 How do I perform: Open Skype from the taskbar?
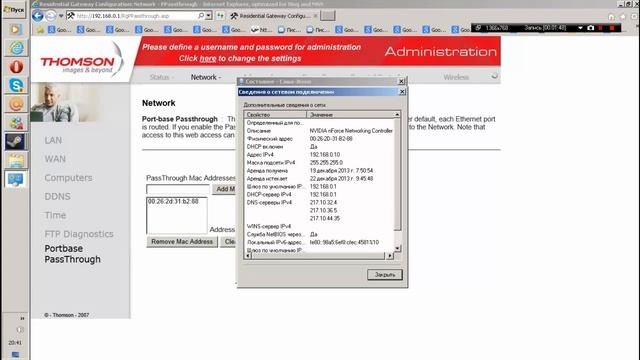[16, 85]
